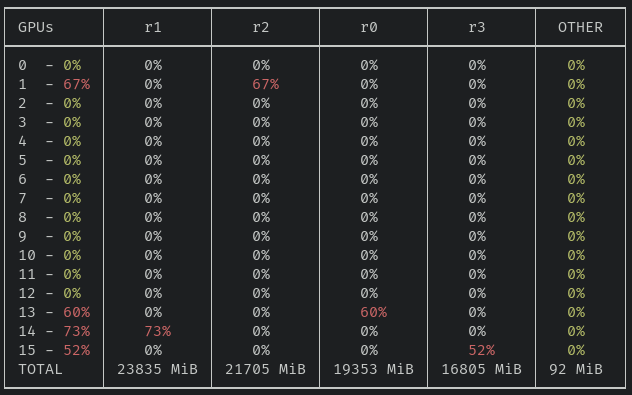This screenshot has height=395, width=632.
Task: Click the 60% value in r0 column
Action: (x=374, y=312)
